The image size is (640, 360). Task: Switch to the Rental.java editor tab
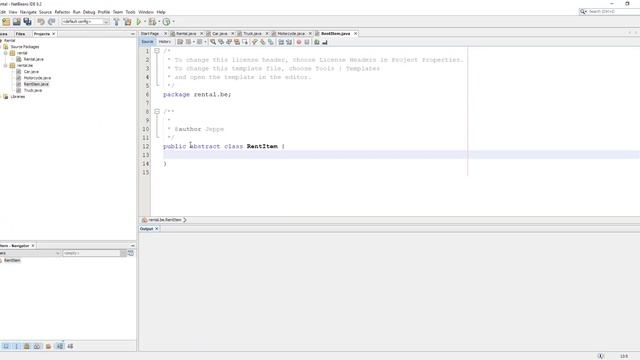tap(186, 33)
